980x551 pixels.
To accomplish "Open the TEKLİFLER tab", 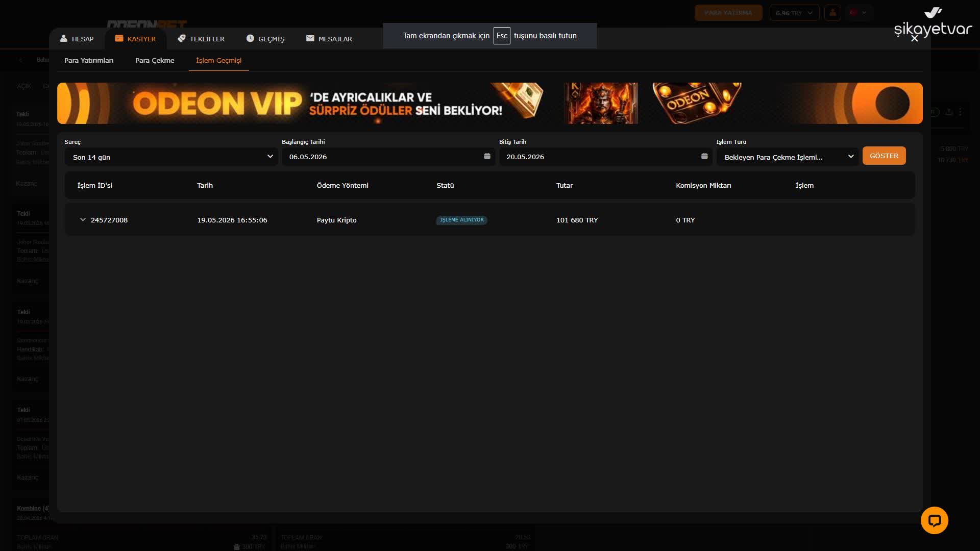I will tap(201, 39).
